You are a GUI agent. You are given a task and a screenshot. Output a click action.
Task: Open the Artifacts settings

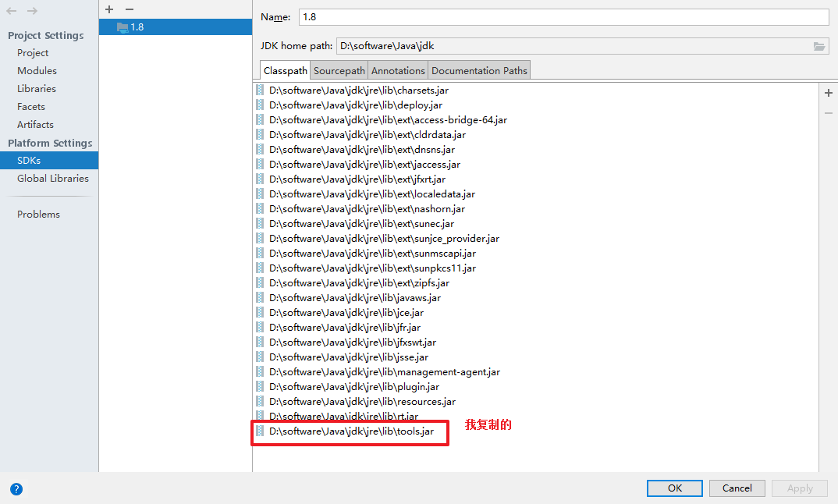pyautogui.click(x=35, y=125)
